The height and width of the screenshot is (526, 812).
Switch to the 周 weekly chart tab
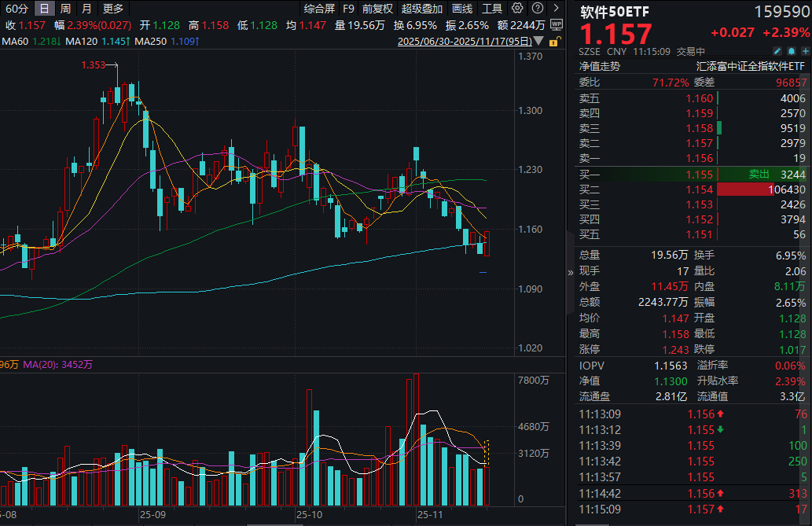click(65, 9)
